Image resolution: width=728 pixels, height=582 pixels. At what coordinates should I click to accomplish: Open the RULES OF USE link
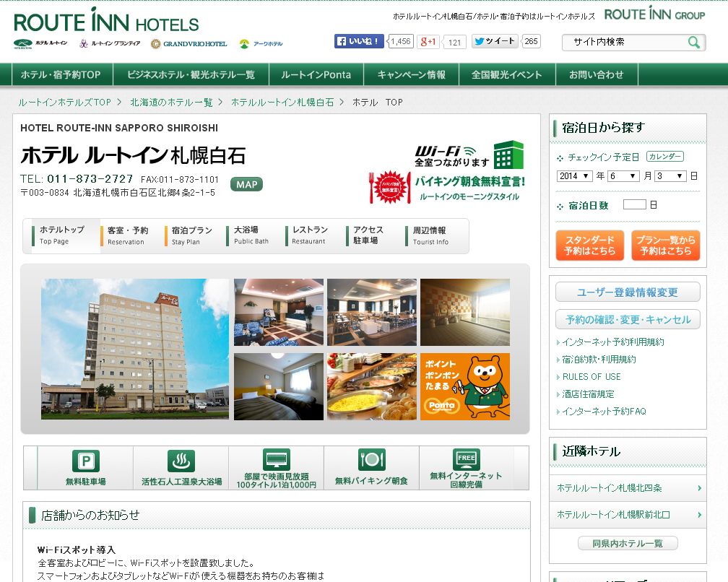[591, 376]
